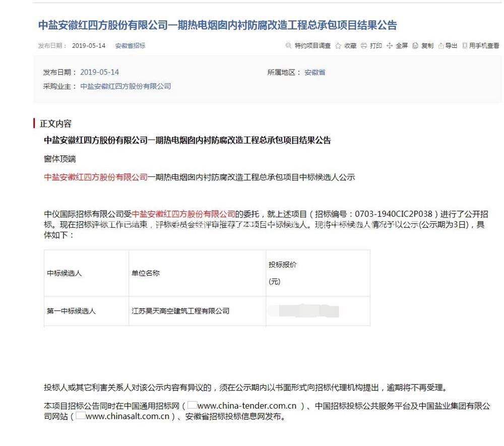Click the red company link before 一期热电烟囱内衬防腐改造工程总承包项目中标候选人公示

click(x=96, y=177)
